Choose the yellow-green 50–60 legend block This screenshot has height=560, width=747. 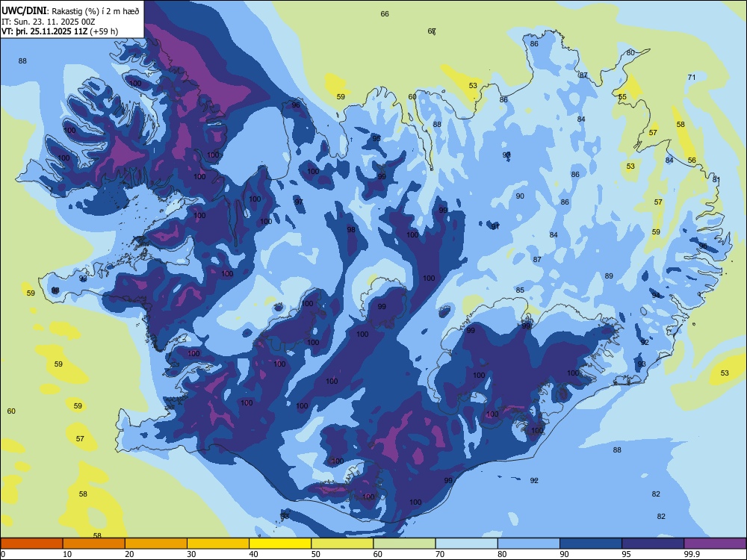pos(342,544)
